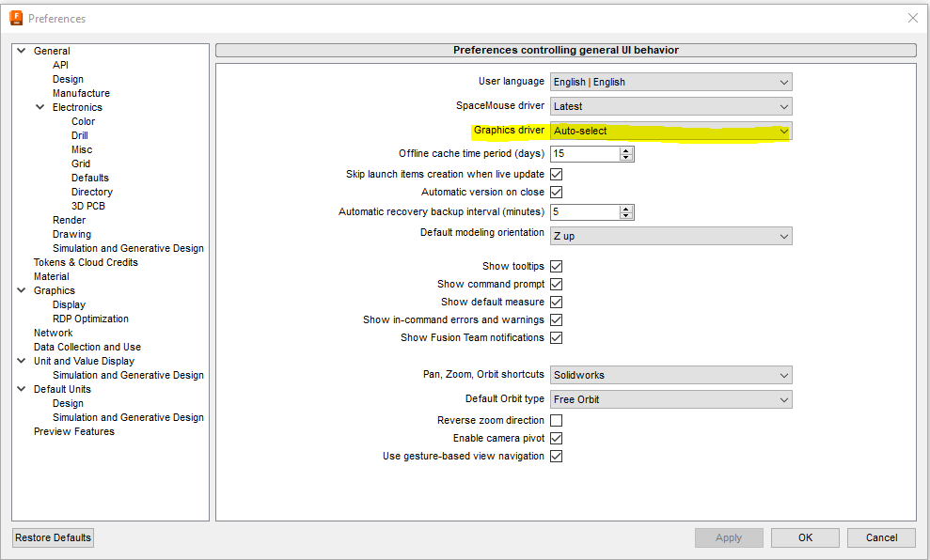The width and height of the screenshot is (930, 560).
Task: Collapse the Electronics tree section
Action: [39, 106]
